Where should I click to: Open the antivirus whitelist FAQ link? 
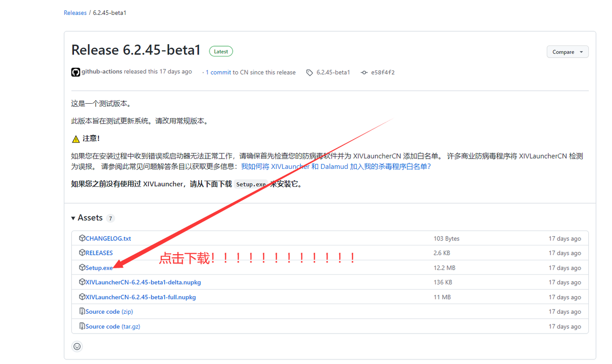[x=336, y=166]
